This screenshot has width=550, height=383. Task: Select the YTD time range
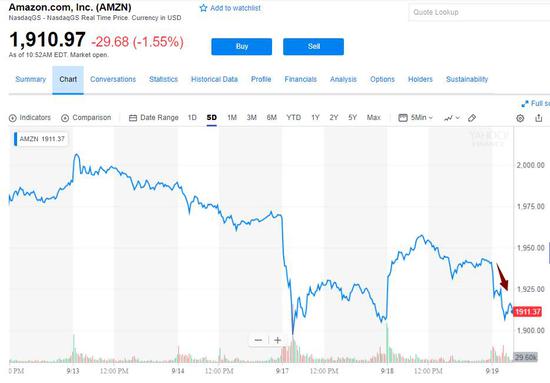click(294, 117)
